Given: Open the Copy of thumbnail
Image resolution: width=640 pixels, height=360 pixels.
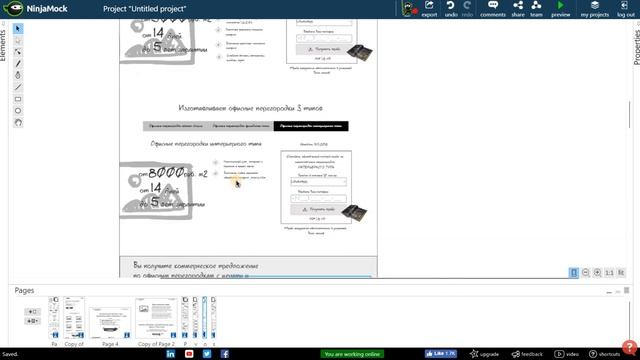Looking at the screenshot, I should [x=74, y=318].
